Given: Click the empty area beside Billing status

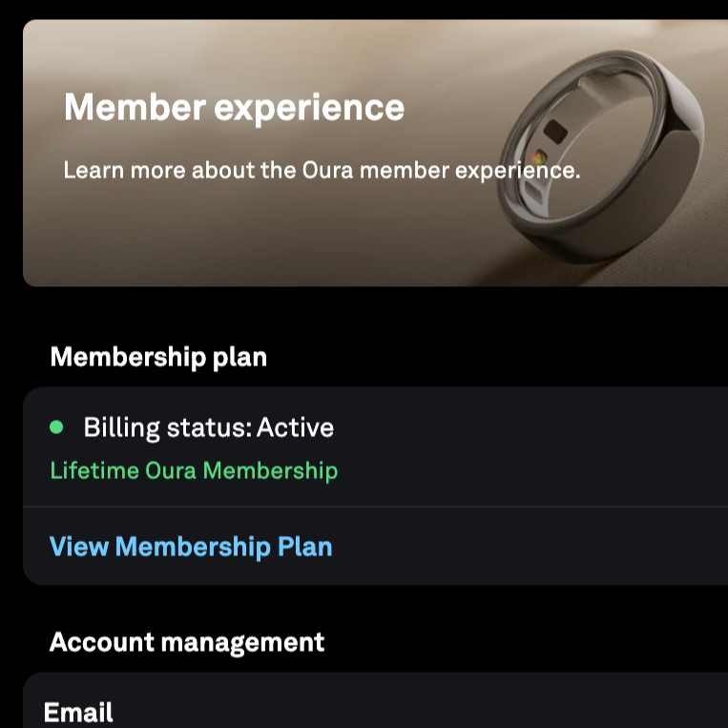Looking at the screenshot, I should point(534,426).
